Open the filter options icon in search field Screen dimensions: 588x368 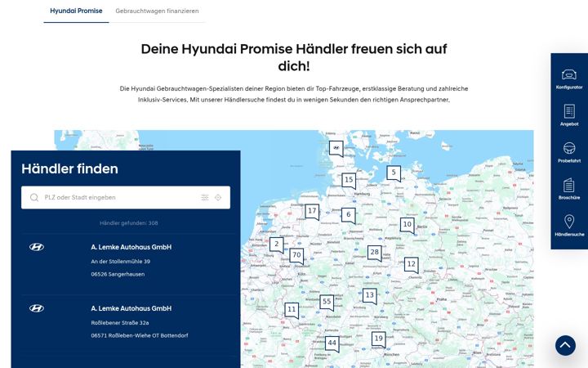205,198
